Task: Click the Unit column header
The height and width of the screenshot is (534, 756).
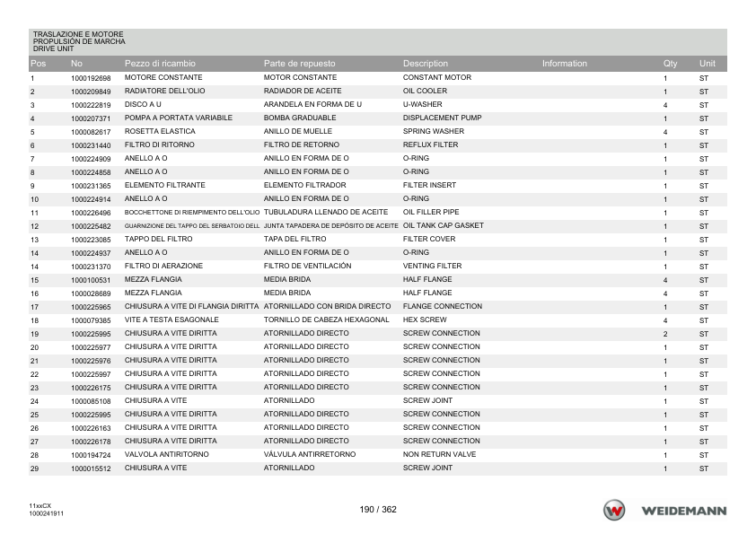Action: pyautogui.click(x=708, y=63)
